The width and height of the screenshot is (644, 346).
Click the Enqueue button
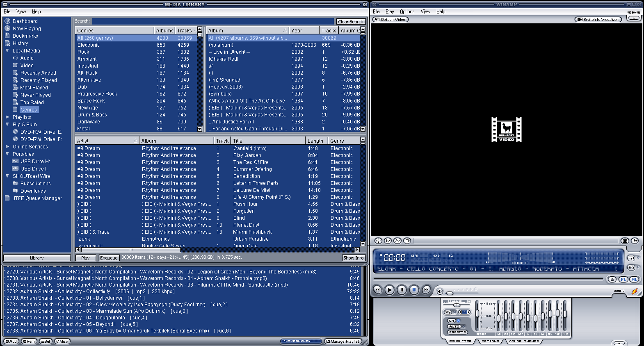pos(109,258)
